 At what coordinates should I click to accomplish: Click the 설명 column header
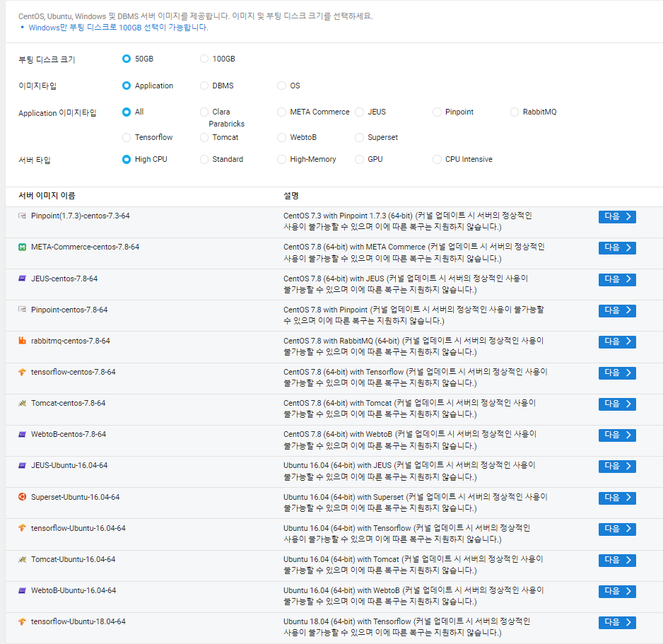coord(291,196)
